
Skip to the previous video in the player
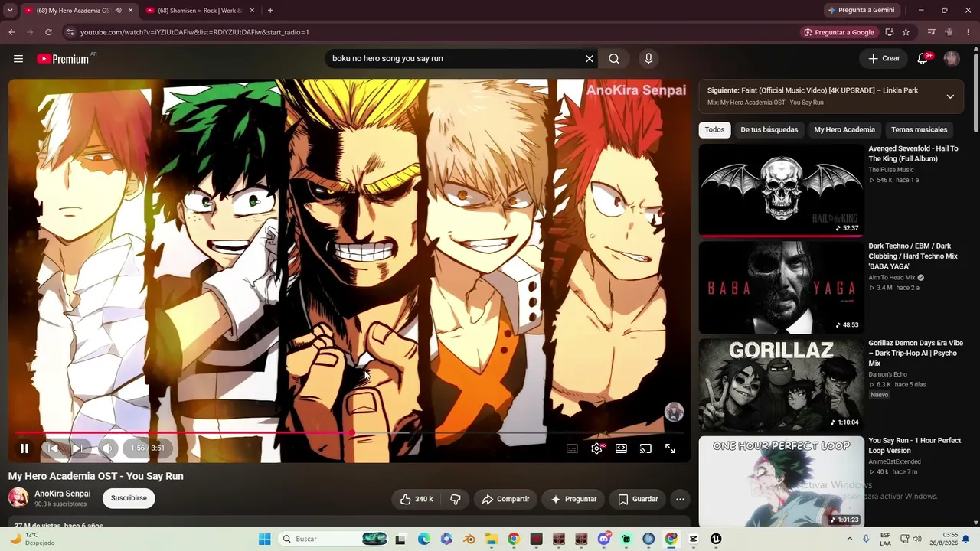(53, 448)
